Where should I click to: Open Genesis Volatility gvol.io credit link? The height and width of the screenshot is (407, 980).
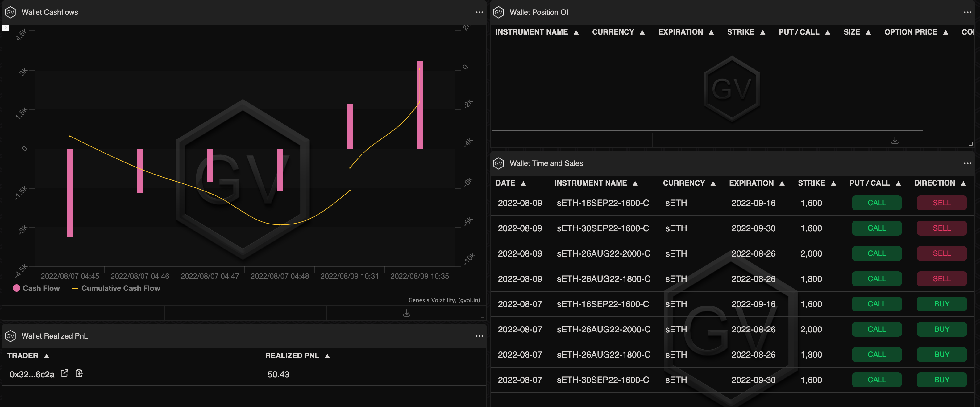pos(444,300)
